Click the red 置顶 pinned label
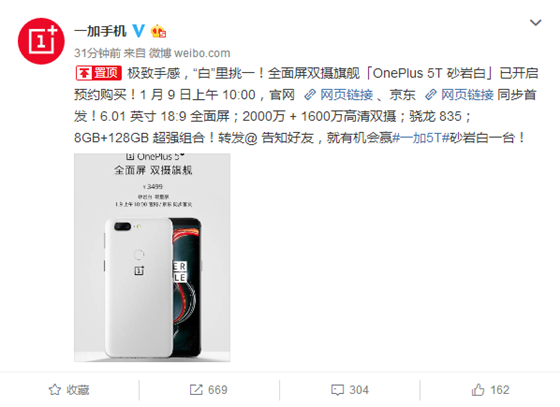The image size is (560, 407). (x=99, y=73)
